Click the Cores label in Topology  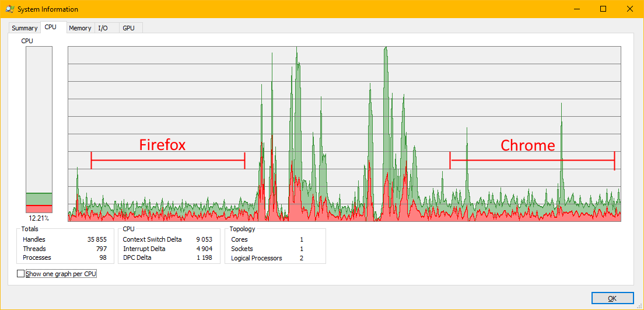pos(239,239)
